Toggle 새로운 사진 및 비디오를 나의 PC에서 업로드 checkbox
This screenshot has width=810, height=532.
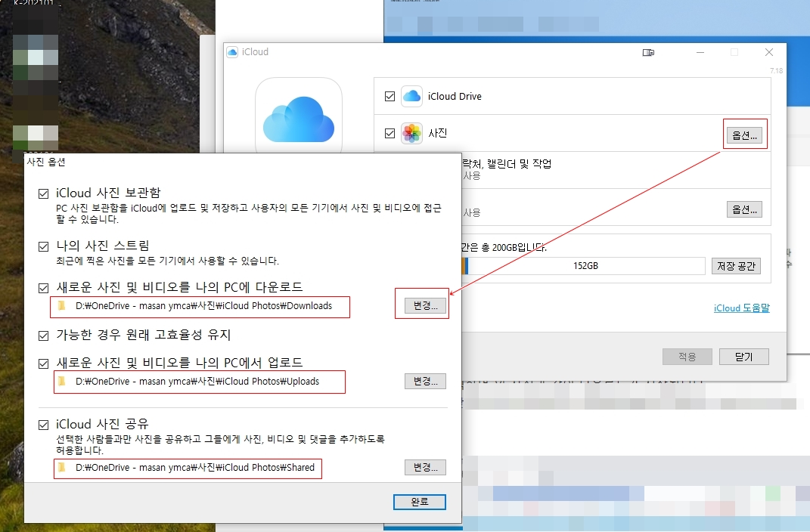[43, 363]
